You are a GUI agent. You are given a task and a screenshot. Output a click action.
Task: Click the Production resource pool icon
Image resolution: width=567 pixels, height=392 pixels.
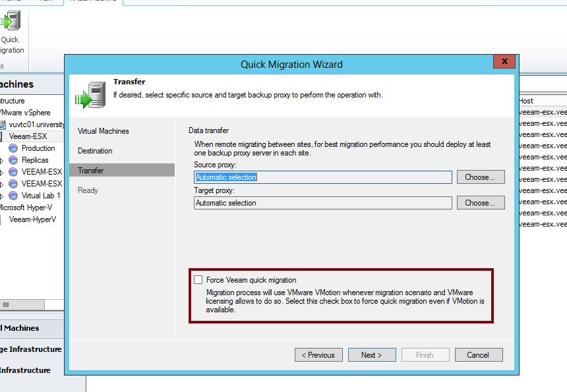pos(13,148)
